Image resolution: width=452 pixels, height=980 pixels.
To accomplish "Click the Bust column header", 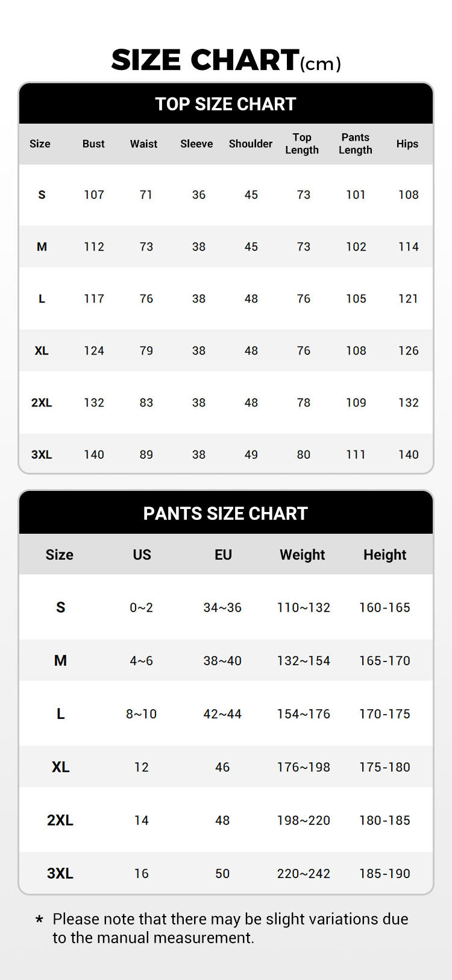I will tap(93, 144).
